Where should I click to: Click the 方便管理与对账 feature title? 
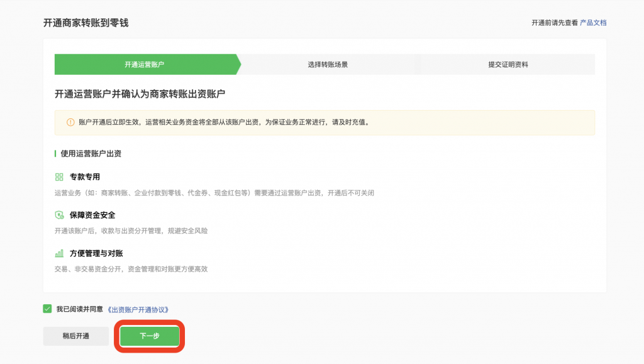coord(96,253)
